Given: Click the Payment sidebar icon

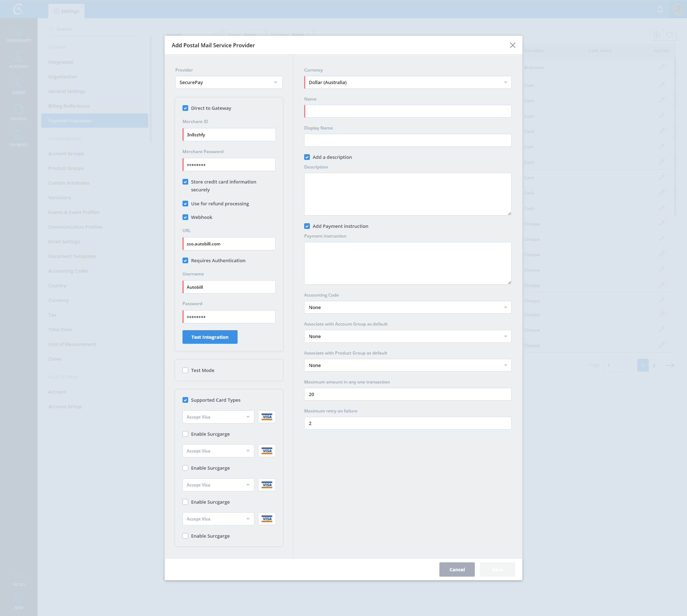Looking at the screenshot, I should point(19,136).
